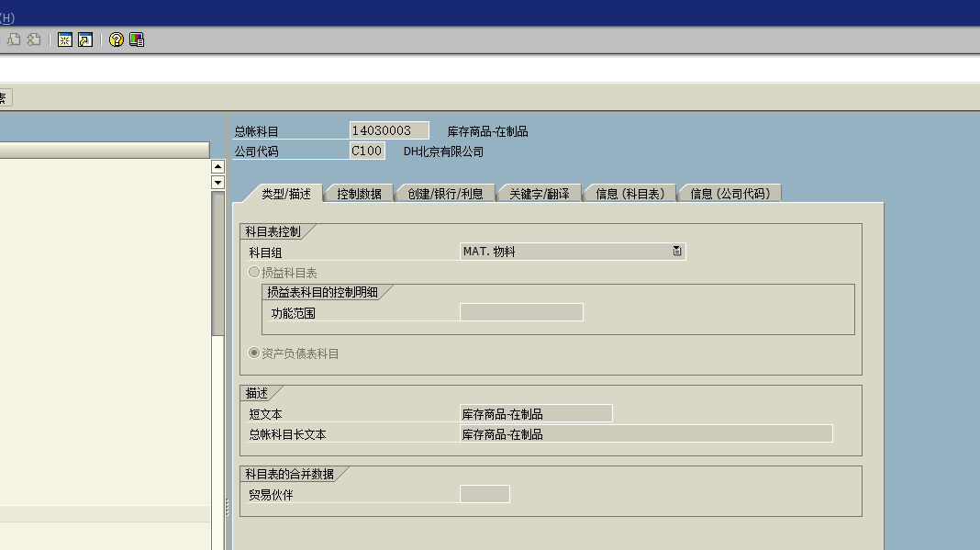Open the Customize Local Layout monitor icon

coord(136,40)
